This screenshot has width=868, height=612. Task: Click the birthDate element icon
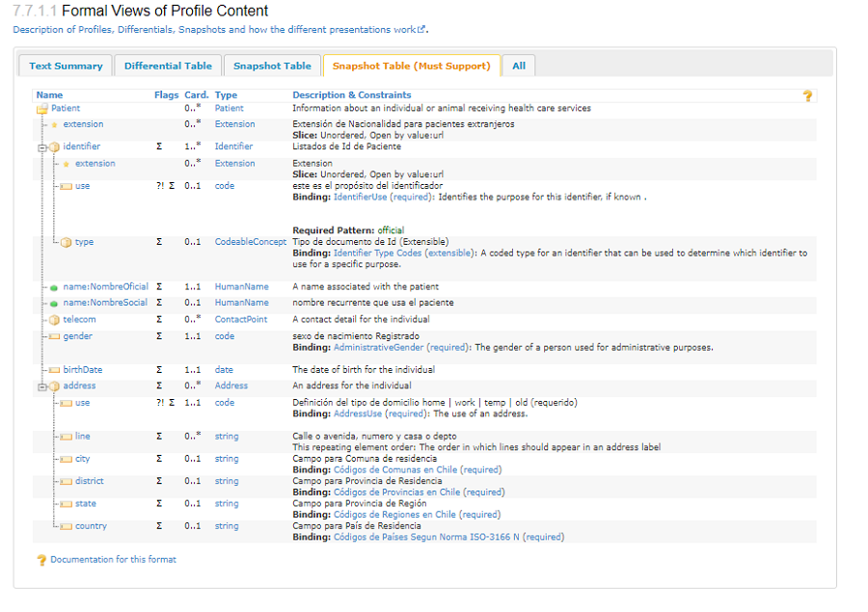54,370
